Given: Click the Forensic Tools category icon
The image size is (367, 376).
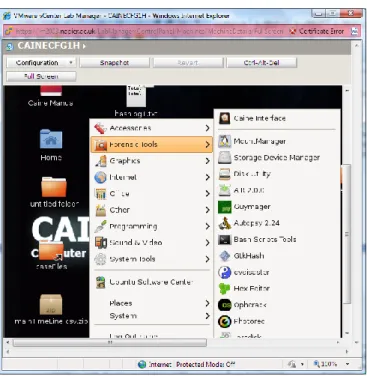Looking at the screenshot, I should coord(100,145).
